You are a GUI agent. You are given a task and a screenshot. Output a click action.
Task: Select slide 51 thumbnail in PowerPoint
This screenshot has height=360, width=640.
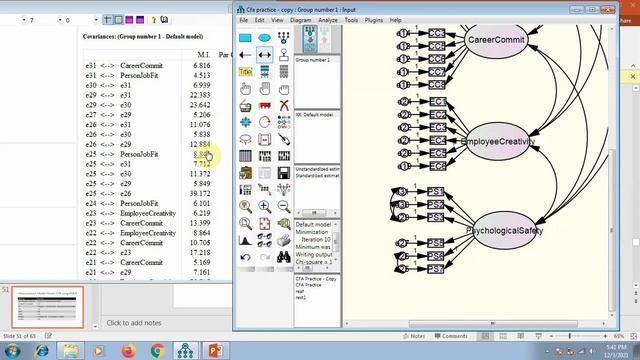click(47, 307)
